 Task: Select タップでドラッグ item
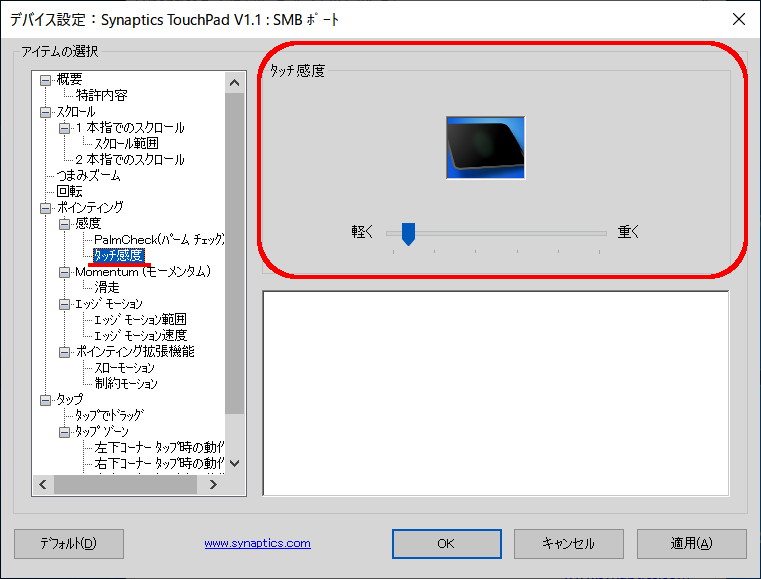pyautogui.click(x=109, y=415)
